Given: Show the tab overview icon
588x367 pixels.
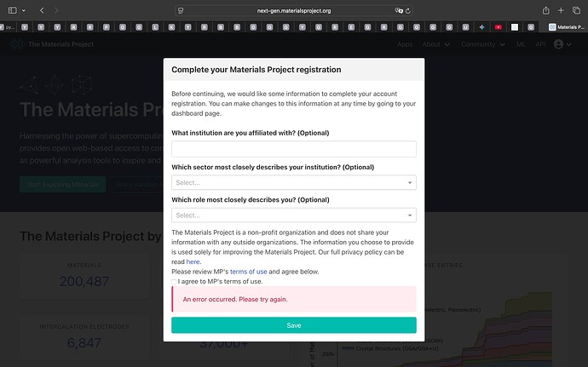Looking at the screenshot, I should 579,10.
